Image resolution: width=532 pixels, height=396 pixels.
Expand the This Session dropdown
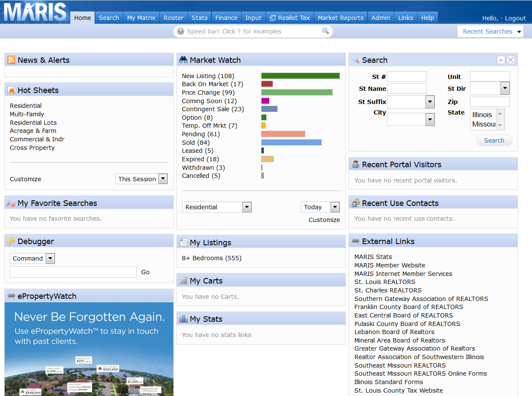tap(163, 179)
